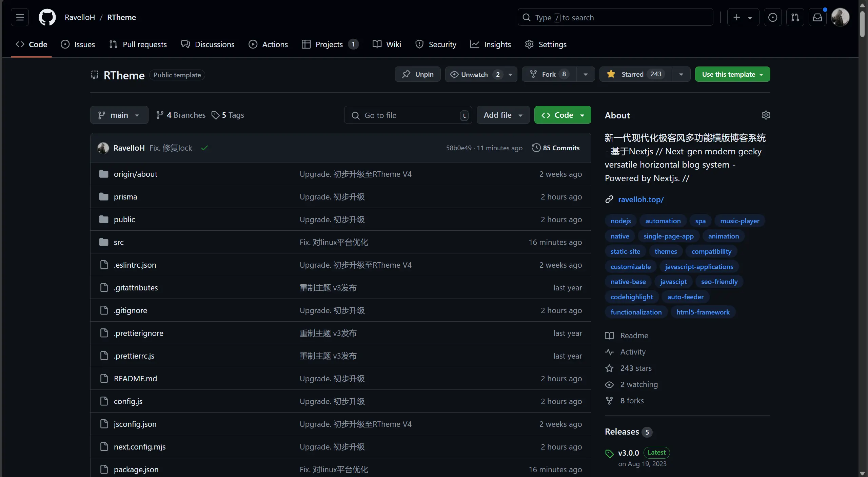Open the Pull requests tab

tap(138, 44)
